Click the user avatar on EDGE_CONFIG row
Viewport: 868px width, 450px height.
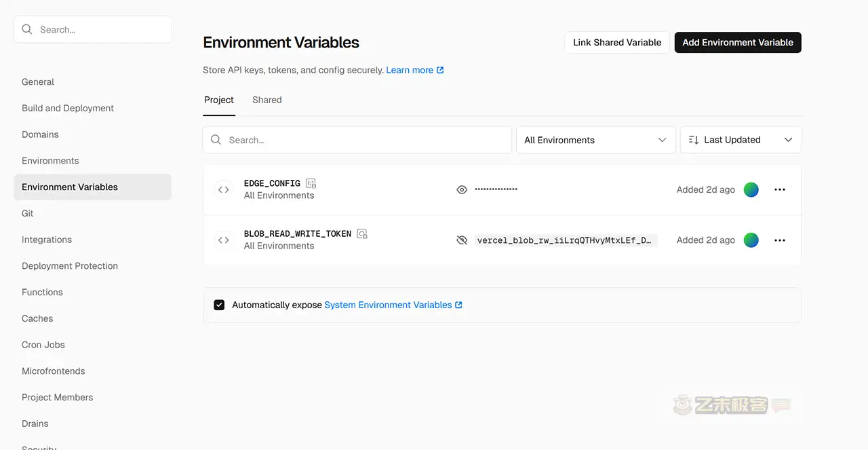(x=751, y=190)
